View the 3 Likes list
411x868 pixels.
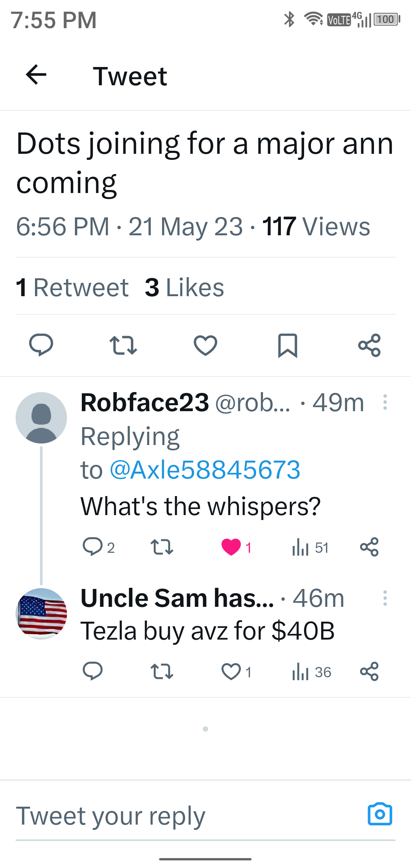coord(185,287)
